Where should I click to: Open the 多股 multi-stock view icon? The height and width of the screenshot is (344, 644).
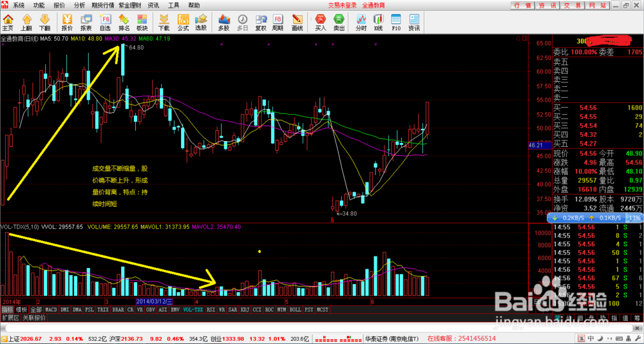224,22
